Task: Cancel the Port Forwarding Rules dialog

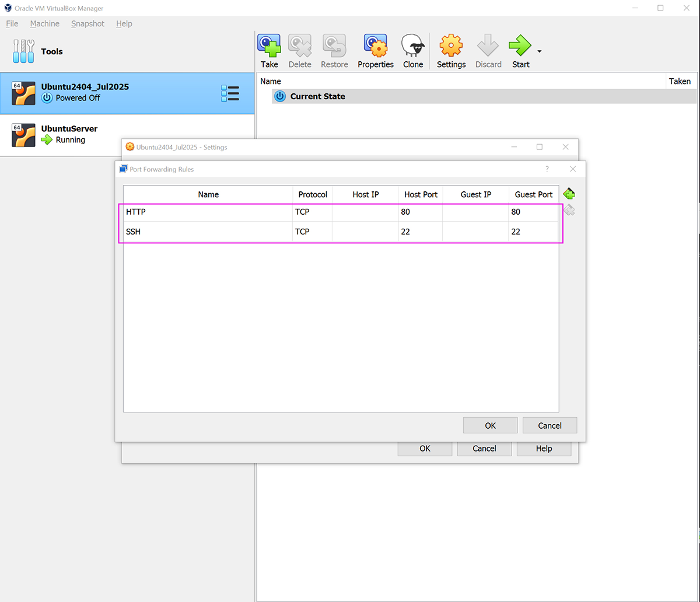Action: tap(549, 425)
